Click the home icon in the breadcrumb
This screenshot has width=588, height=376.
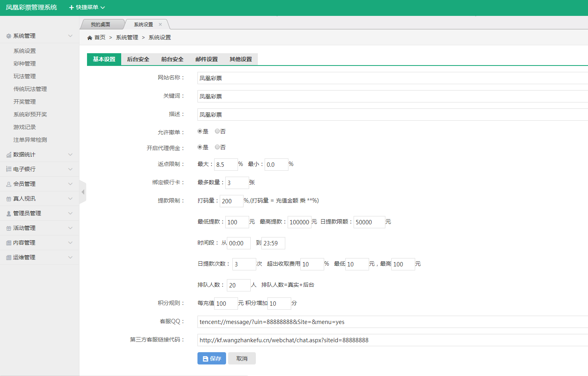[90, 38]
